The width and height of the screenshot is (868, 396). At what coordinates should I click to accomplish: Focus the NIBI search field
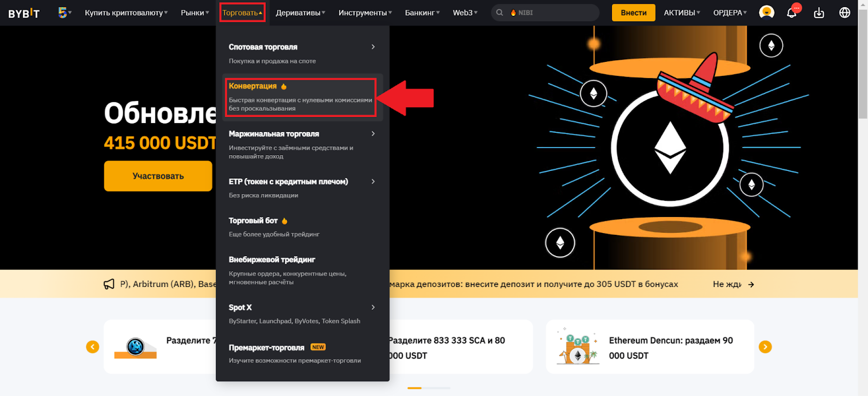click(x=545, y=12)
